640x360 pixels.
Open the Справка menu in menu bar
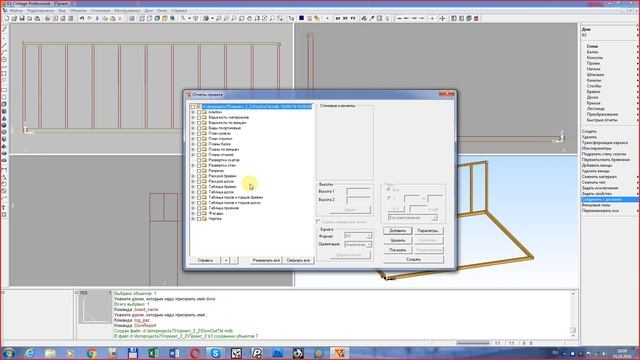click(179, 11)
